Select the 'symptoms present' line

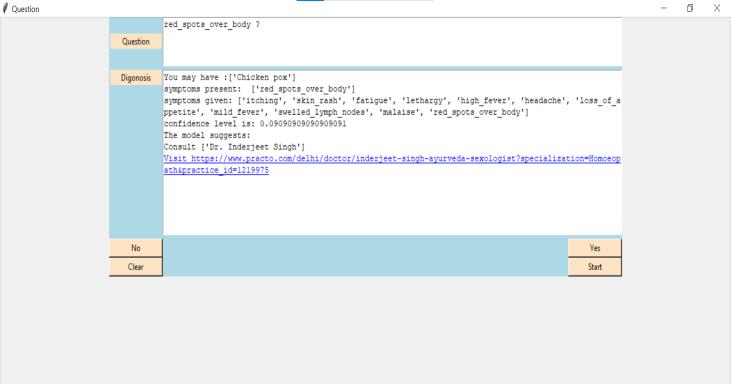click(259, 89)
